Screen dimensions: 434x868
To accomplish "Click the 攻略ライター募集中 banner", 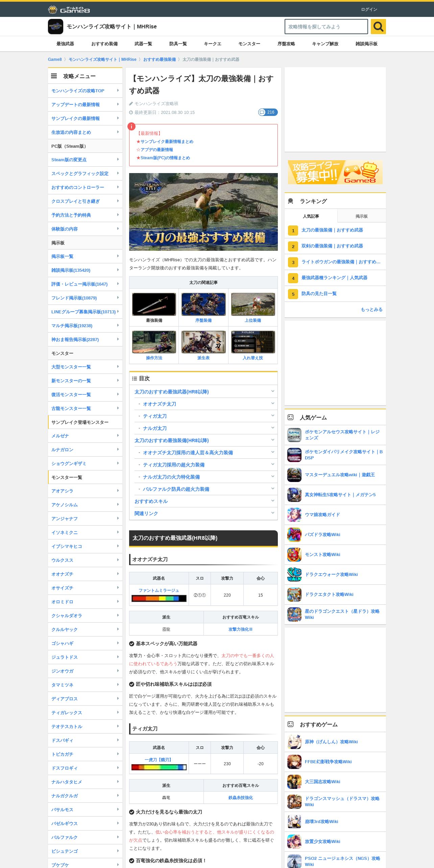I will (335, 172).
